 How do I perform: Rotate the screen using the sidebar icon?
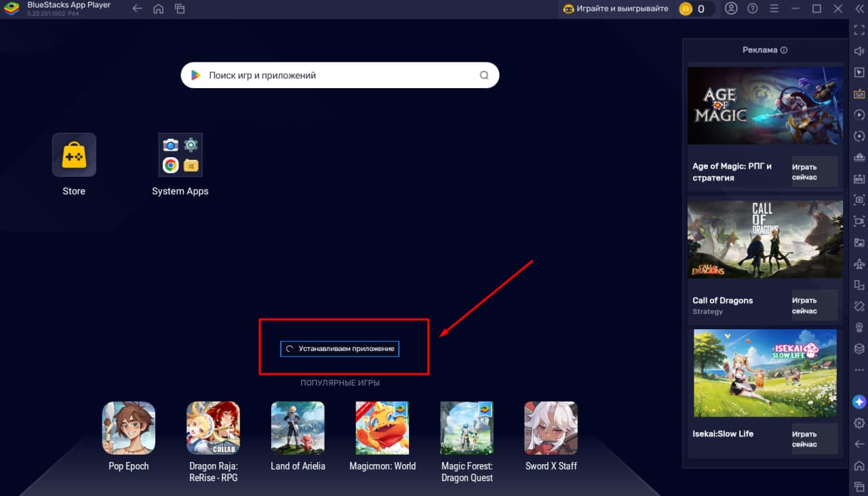[859, 285]
